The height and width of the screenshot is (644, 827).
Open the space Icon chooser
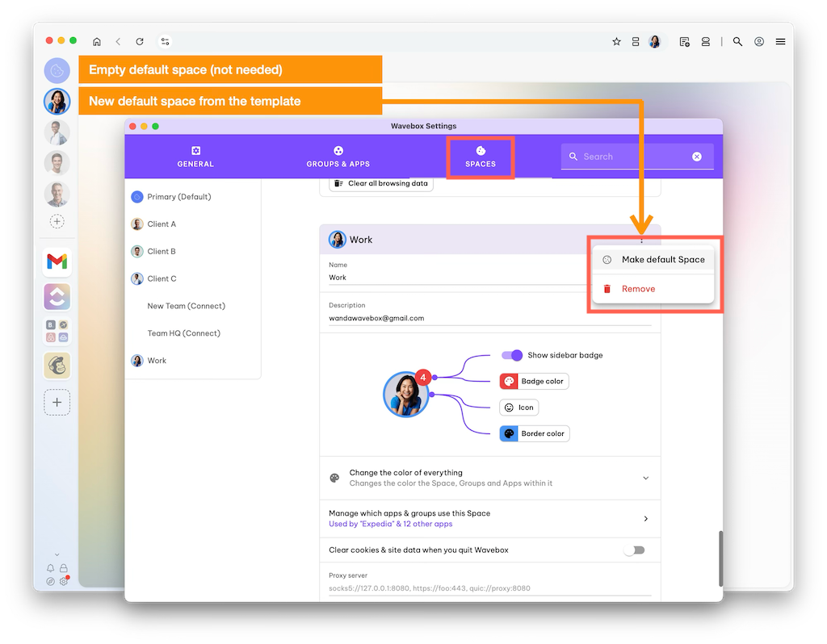point(519,408)
